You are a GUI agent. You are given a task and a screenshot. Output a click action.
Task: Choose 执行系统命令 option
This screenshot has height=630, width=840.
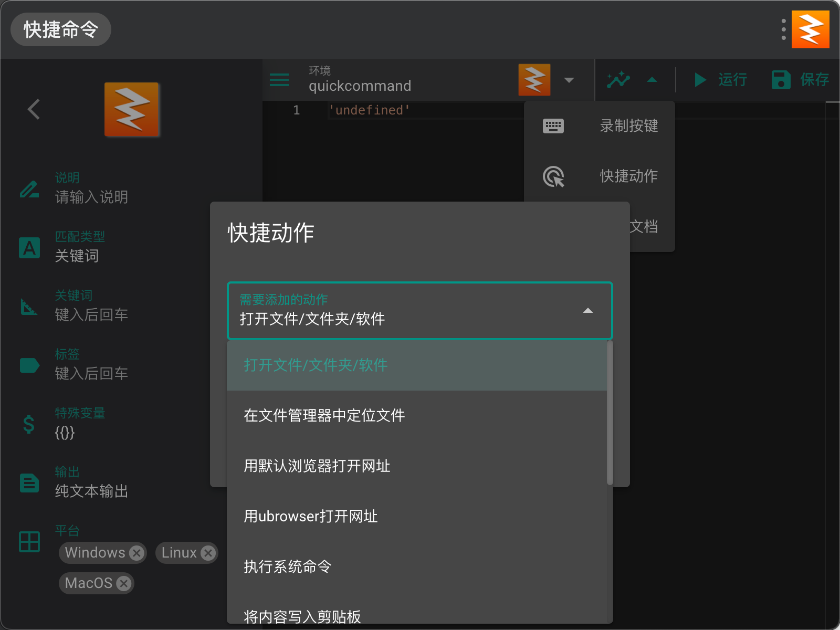click(417, 567)
